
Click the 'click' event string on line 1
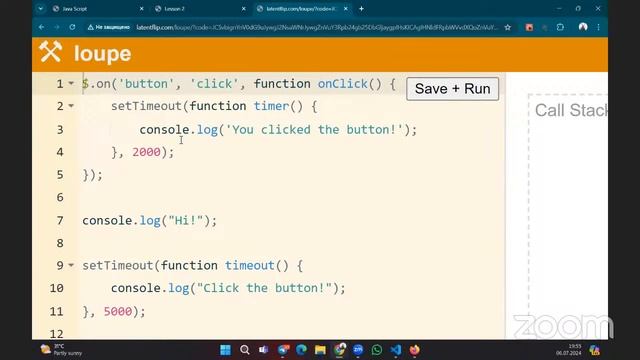pos(214,84)
